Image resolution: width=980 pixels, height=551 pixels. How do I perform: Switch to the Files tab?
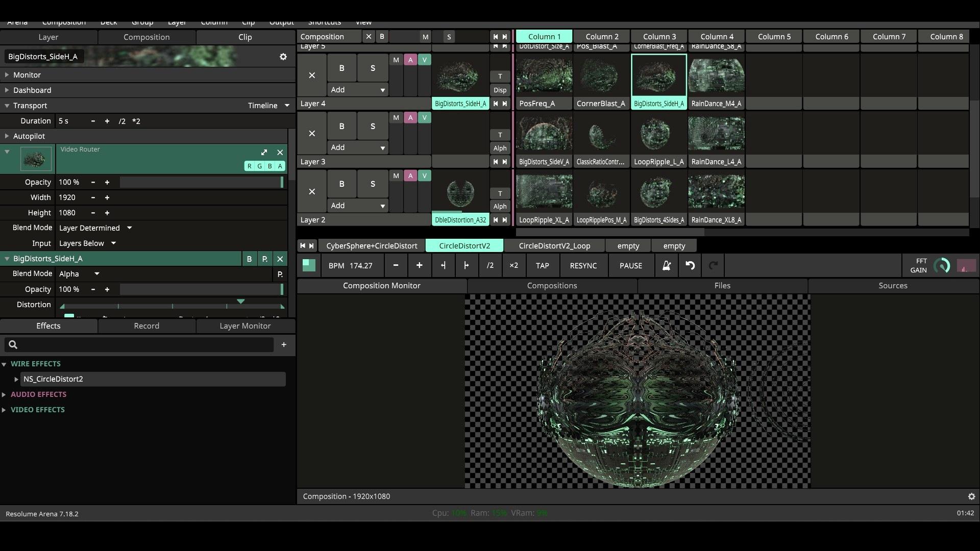pyautogui.click(x=722, y=286)
